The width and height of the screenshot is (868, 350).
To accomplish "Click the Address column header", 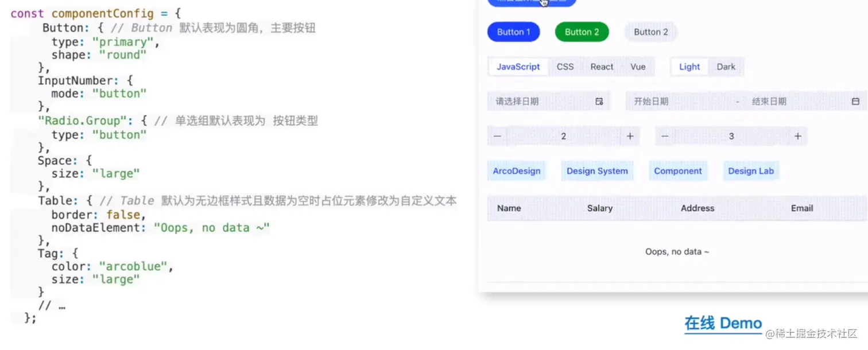I will tap(697, 208).
